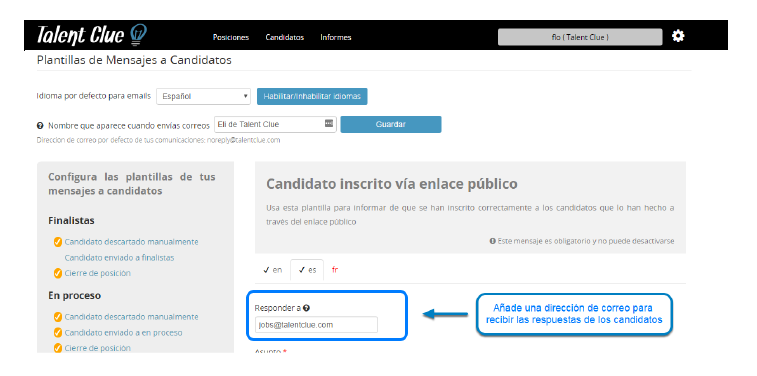Click Este mensaje es obligatorio notice
757x376 pixels.
coord(582,241)
